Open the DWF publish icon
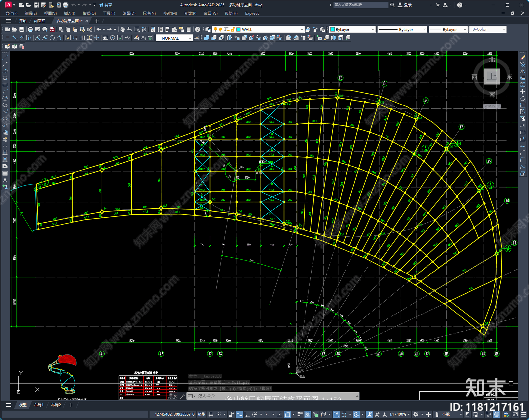Image resolution: width=529 pixels, height=420 pixels. pos(52,29)
